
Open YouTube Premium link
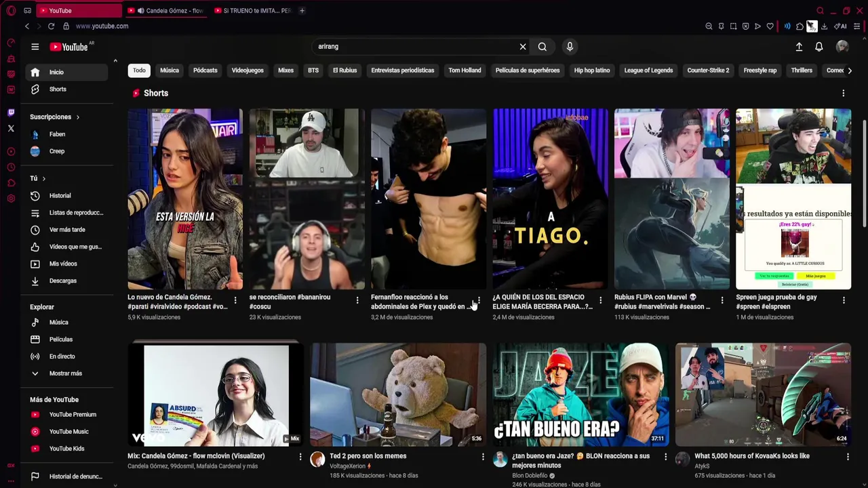(67, 415)
